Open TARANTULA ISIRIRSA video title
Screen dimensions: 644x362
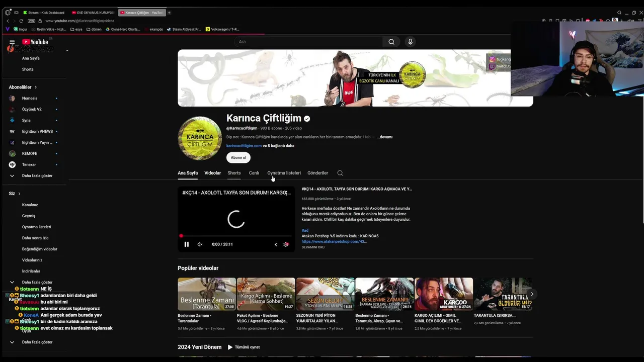pyautogui.click(x=495, y=315)
